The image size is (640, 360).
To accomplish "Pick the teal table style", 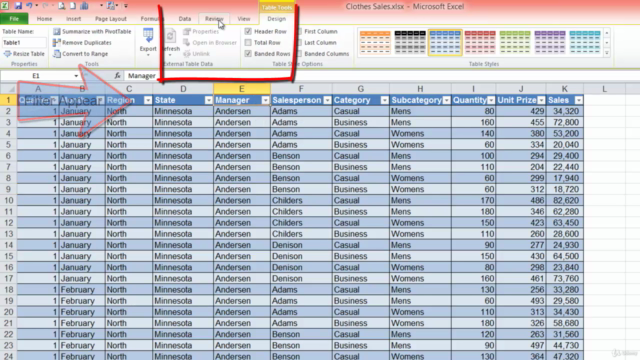I will pos(585,42).
